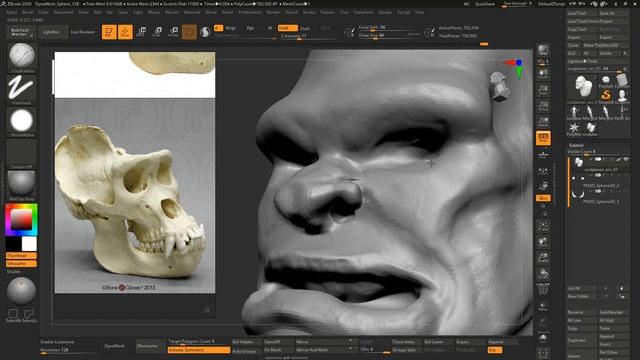Click the Scroll canvas icon
The height and width of the screenshot is (360, 640).
[543, 74]
